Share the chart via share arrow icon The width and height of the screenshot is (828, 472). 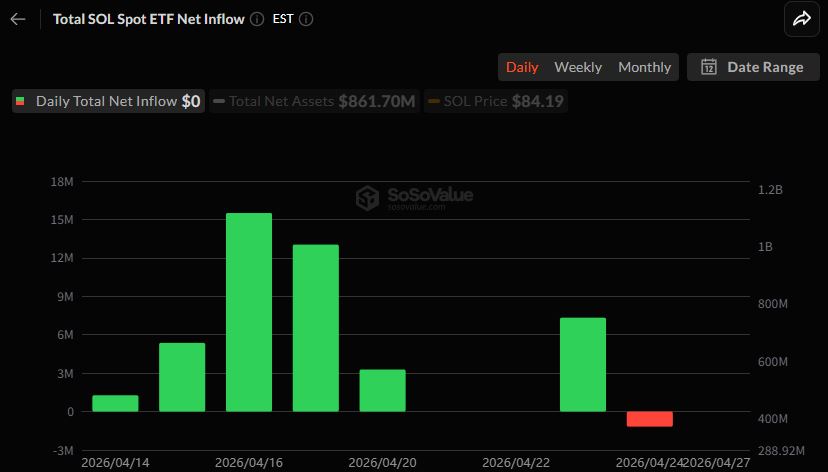pyautogui.click(x=801, y=19)
